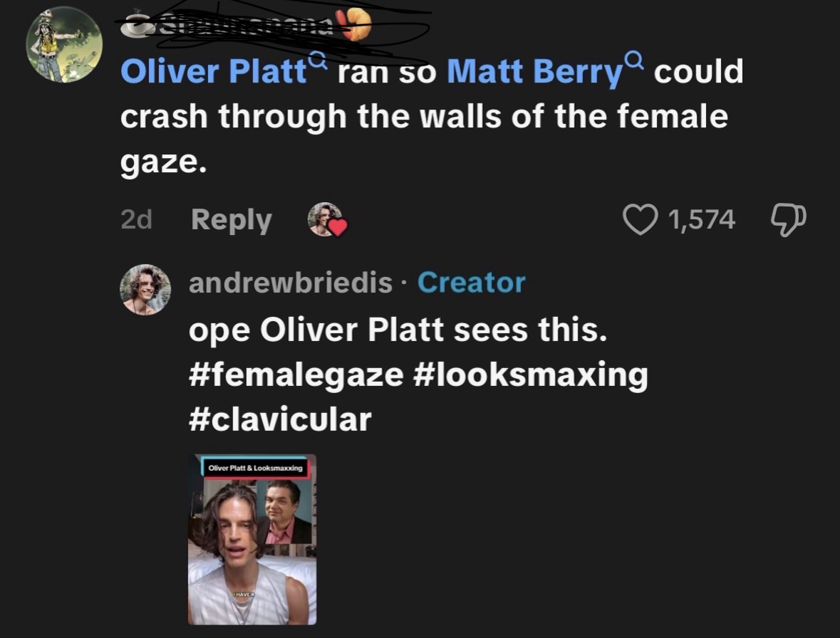Select the "ope Oliver Platt sees this." reply text
Viewport: 840px width, 638px height.
pyautogui.click(x=398, y=330)
